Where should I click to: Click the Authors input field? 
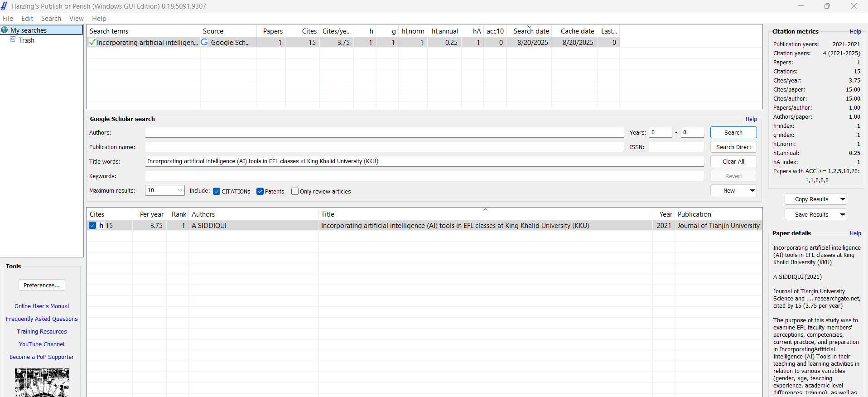click(x=384, y=132)
